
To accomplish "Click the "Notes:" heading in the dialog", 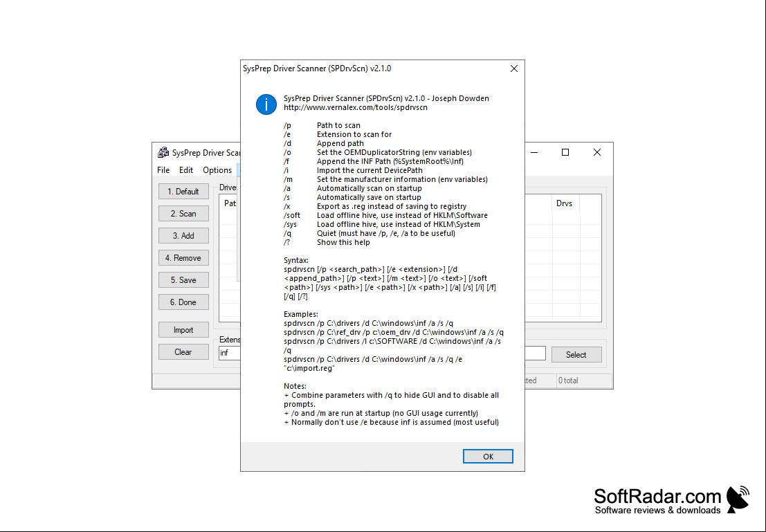I will coord(295,386).
